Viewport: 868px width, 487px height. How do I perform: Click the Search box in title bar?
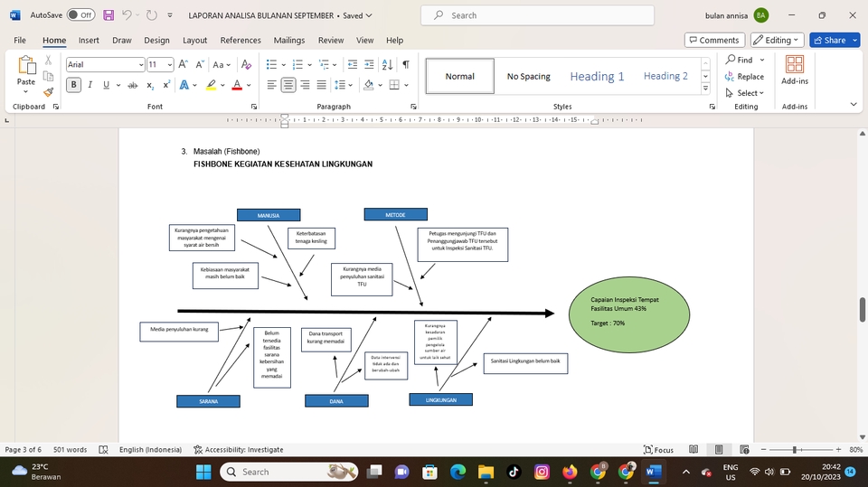tap(537, 15)
